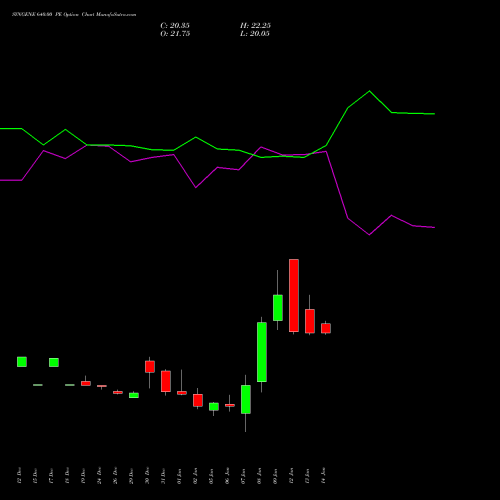Select the 01 Jan date label
Viewport: 500px width, 500px height.
[x=179, y=476]
